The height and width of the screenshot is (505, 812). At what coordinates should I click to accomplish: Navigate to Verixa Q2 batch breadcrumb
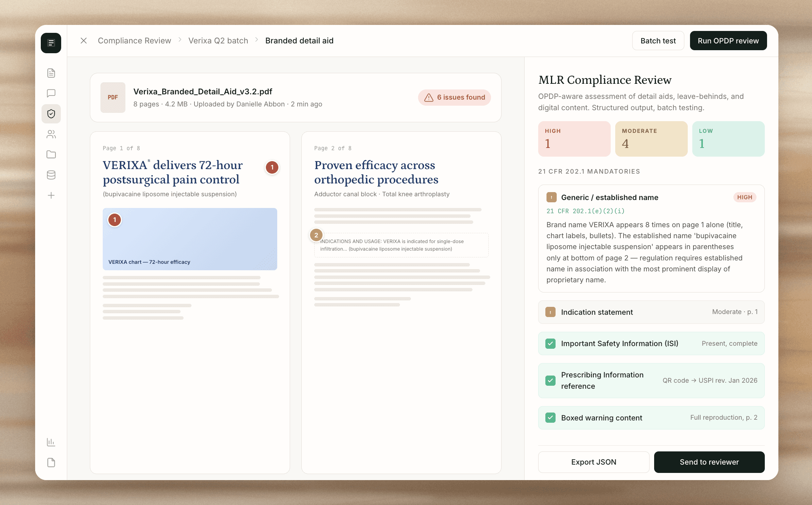pos(218,41)
